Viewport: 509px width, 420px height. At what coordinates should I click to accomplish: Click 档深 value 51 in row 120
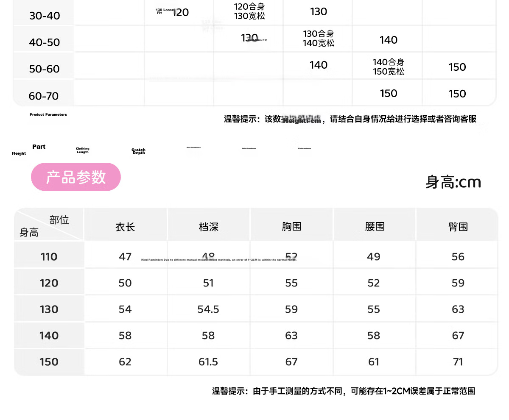tap(208, 283)
